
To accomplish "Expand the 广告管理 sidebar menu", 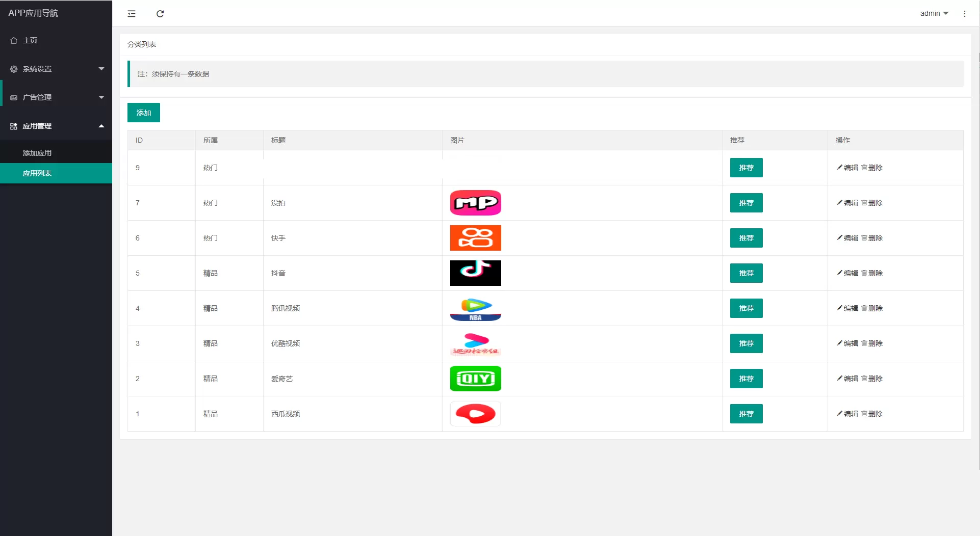I will 56,97.
